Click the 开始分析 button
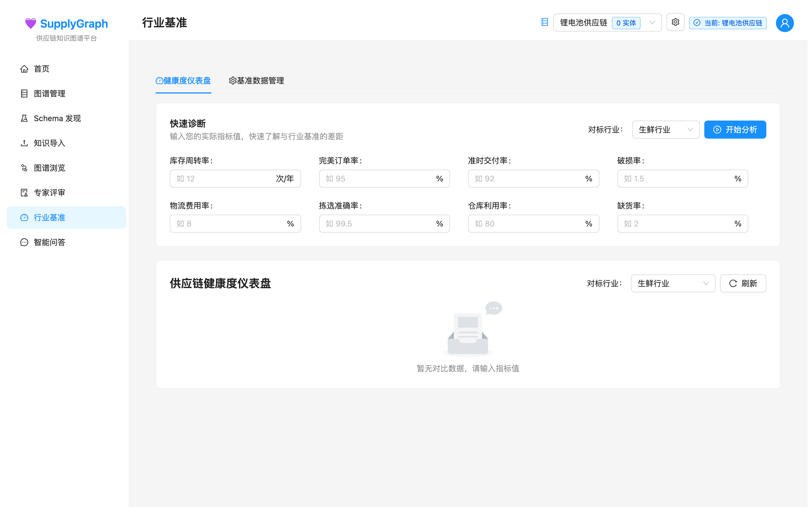This screenshot has height=507, width=812. (x=735, y=130)
